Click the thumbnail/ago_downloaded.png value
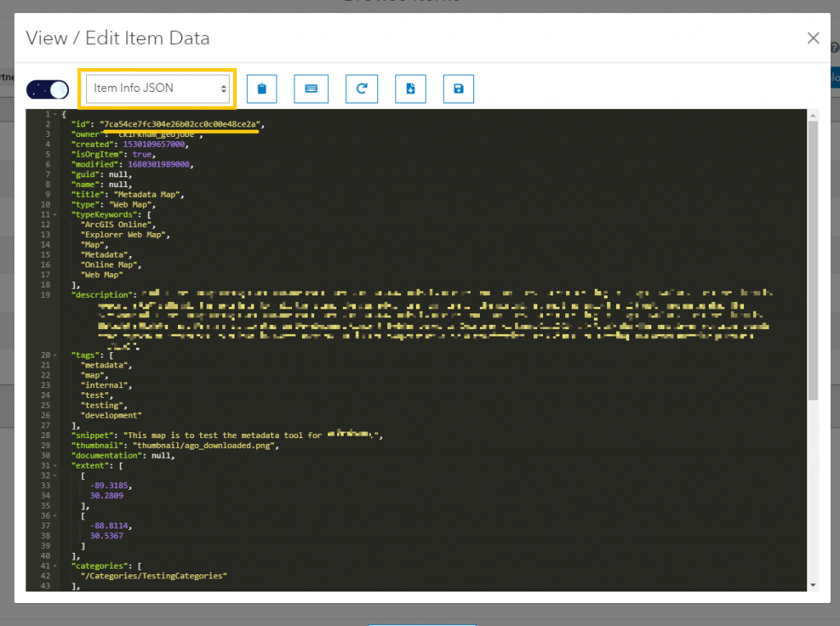 click(x=207, y=446)
